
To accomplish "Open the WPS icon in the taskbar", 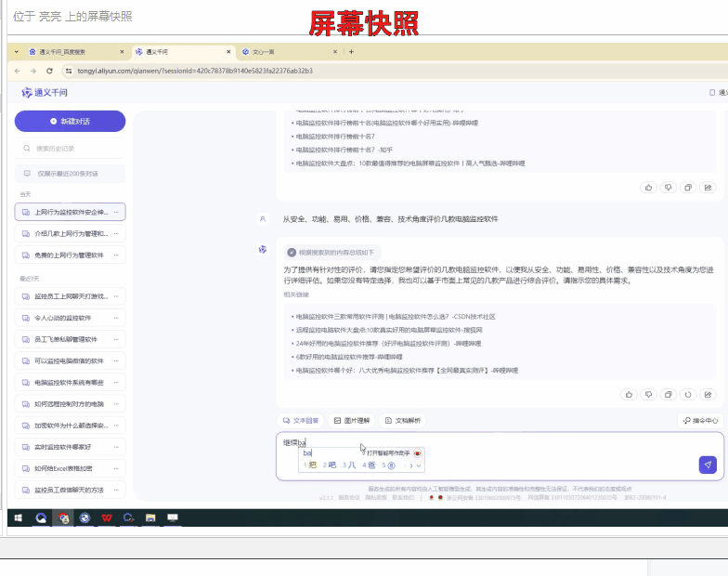I will (x=109, y=517).
